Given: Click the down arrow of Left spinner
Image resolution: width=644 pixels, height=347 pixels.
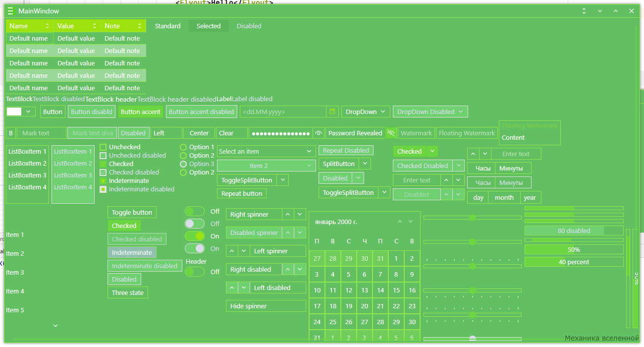Looking at the screenshot, I should click(x=244, y=251).
